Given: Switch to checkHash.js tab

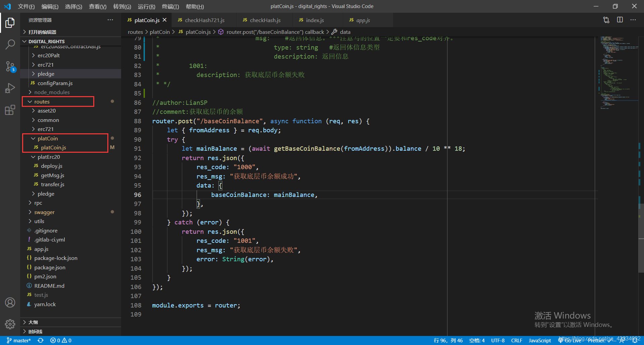Looking at the screenshot, I should (264, 20).
